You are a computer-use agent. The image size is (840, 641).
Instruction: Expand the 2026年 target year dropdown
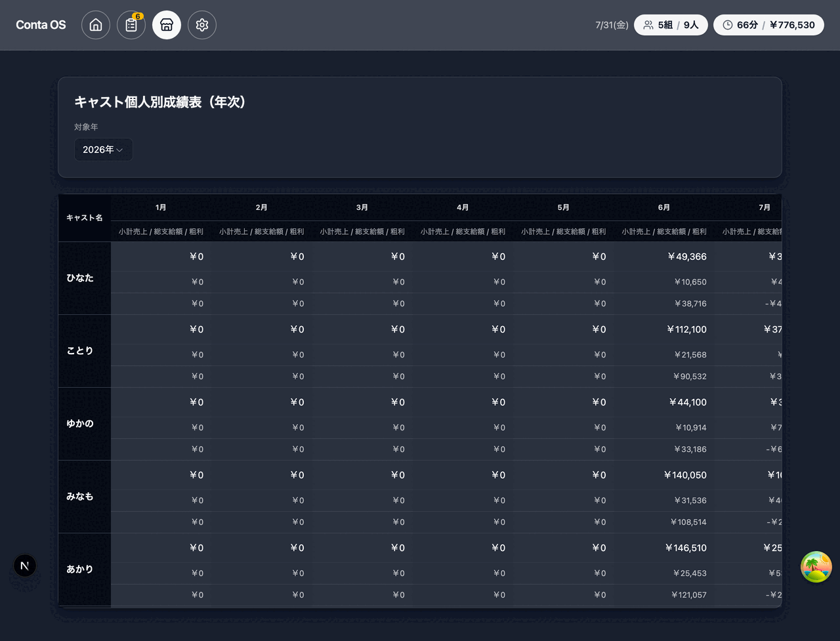click(104, 150)
